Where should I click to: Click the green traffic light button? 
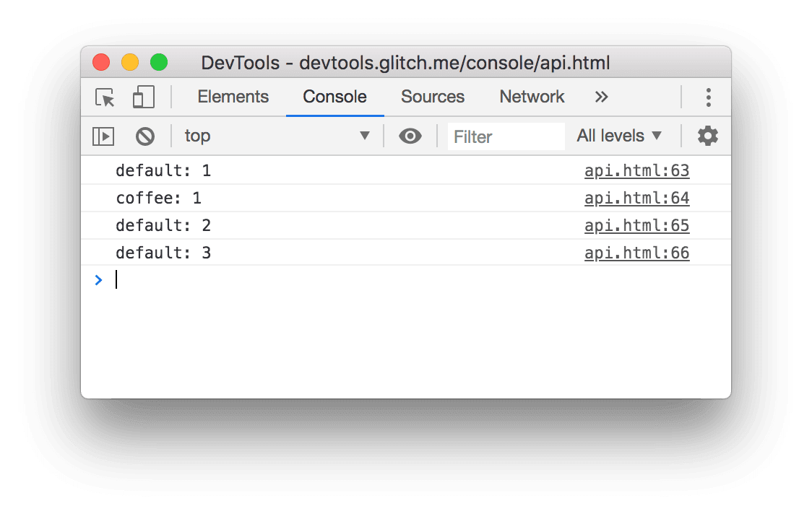[x=159, y=62]
